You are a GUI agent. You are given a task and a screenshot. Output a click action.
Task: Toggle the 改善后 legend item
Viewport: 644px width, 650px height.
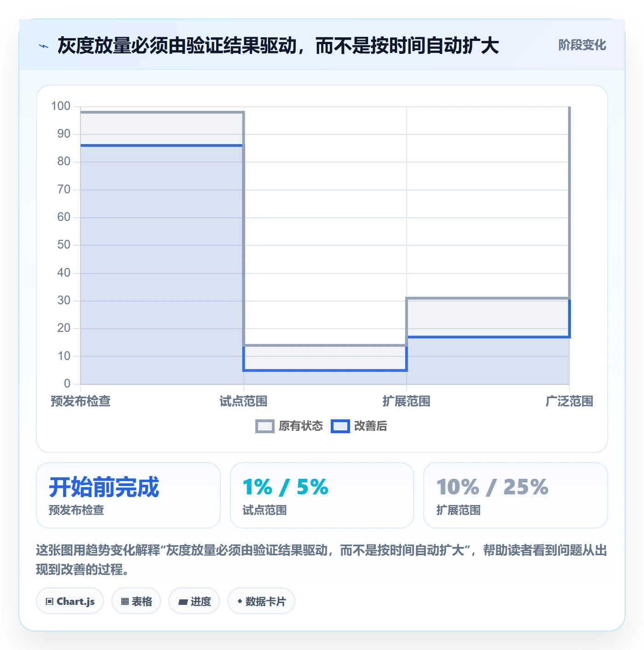click(359, 426)
